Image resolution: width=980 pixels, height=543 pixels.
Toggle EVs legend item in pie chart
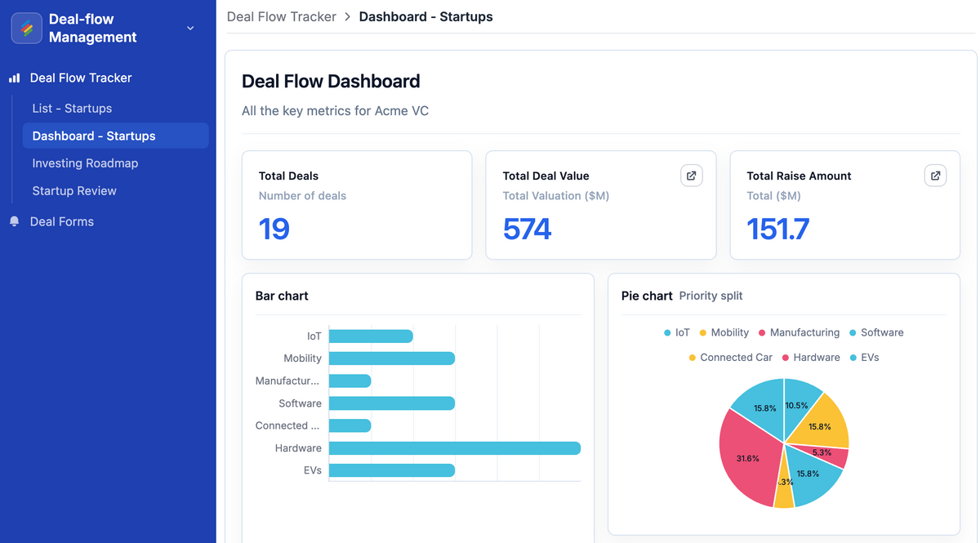point(864,358)
